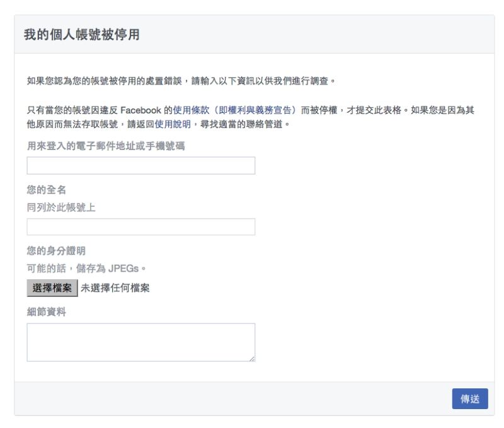Click the 同列於此帳號上 hint text
Image resolution: width=504 pixels, height=428 pixels.
[x=61, y=207]
